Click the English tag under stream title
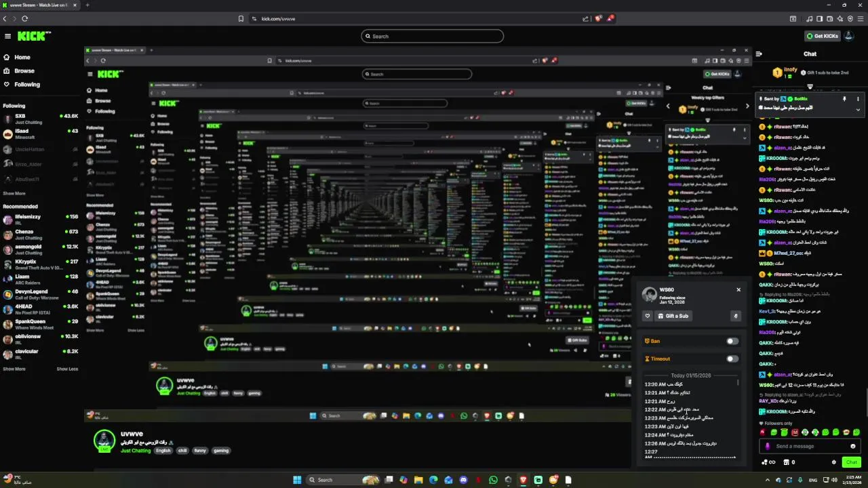 [x=163, y=451]
